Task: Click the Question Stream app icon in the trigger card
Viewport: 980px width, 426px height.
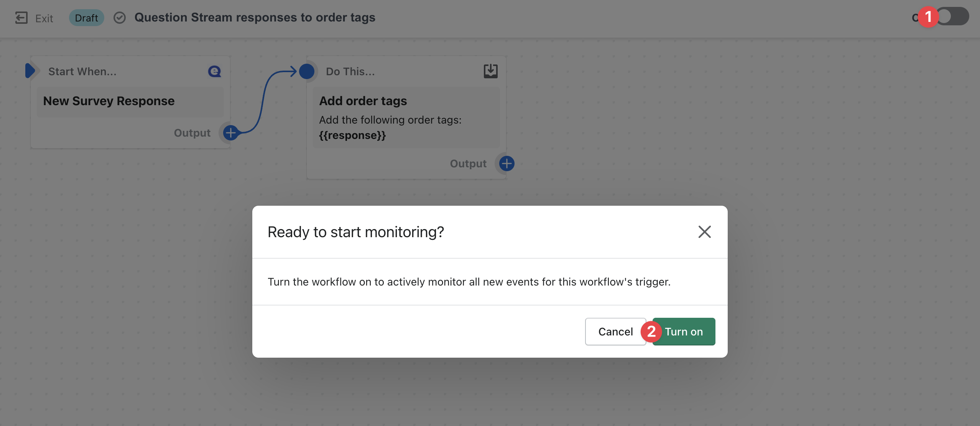Action: pyautogui.click(x=214, y=71)
